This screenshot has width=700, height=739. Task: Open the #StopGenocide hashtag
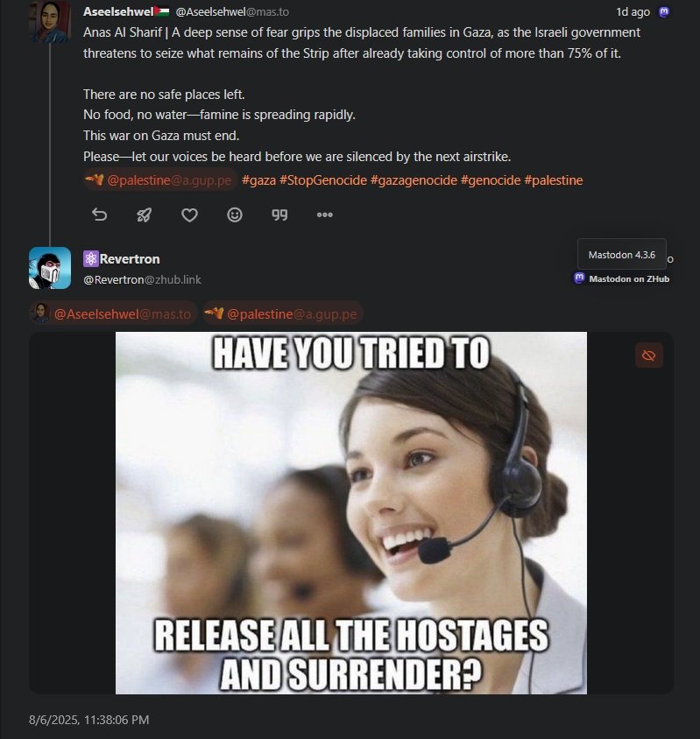coord(323,180)
